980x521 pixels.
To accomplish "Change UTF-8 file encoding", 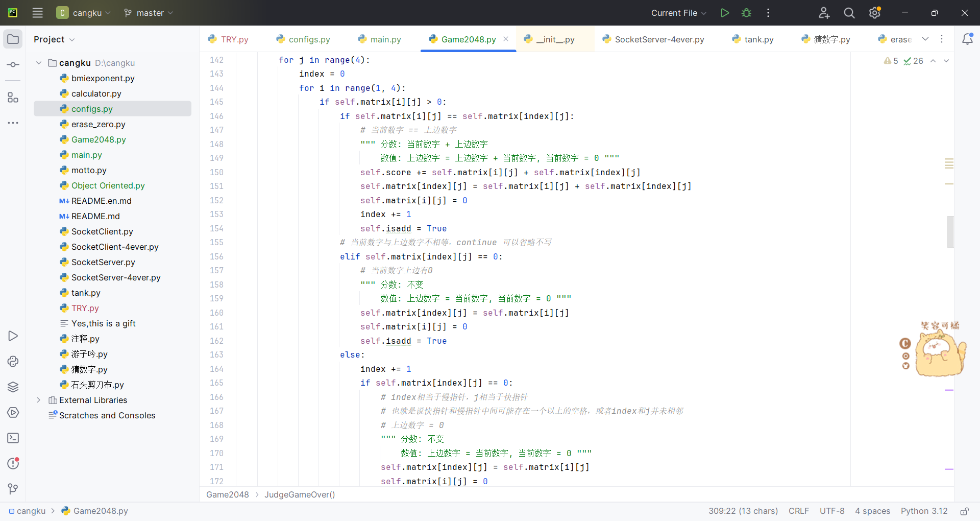I will pyautogui.click(x=832, y=511).
